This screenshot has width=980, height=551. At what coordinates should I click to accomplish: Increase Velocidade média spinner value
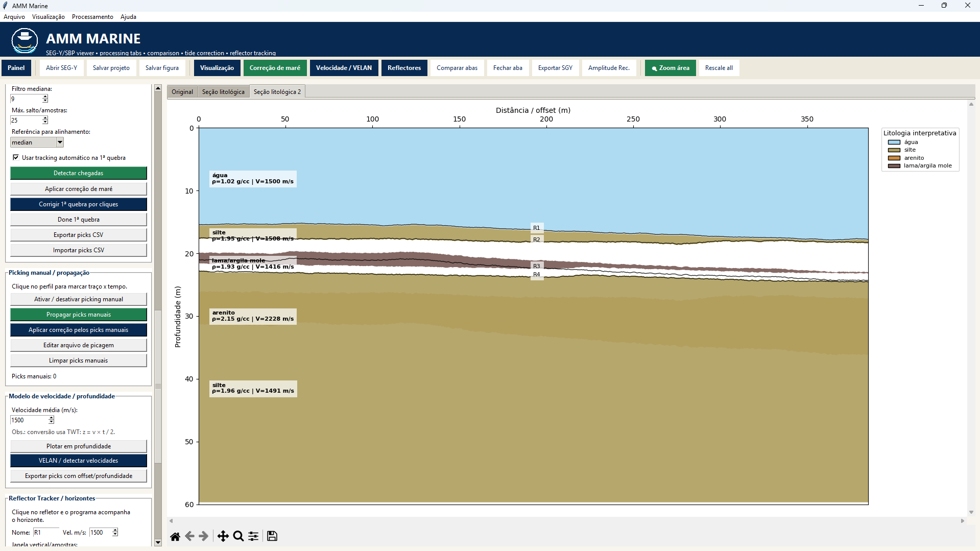(x=51, y=418)
